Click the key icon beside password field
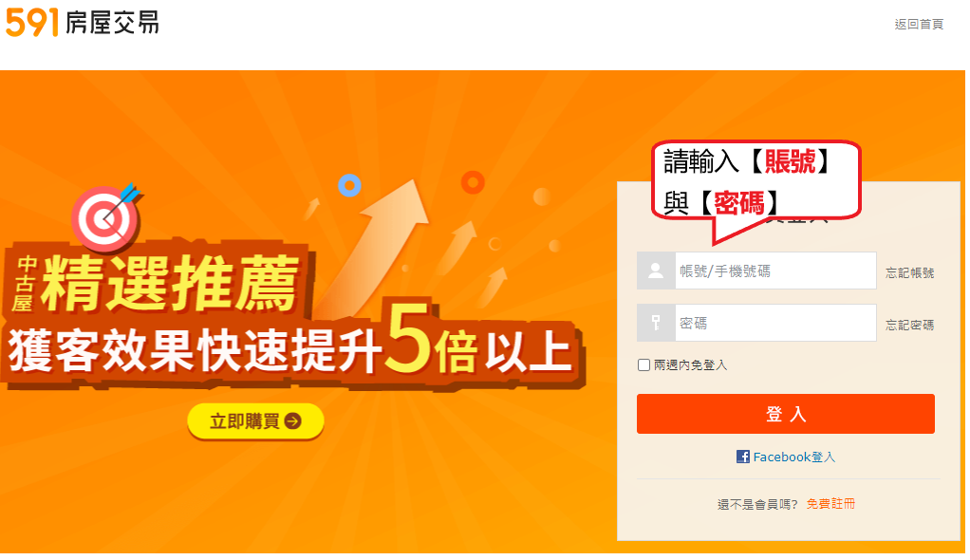 (656, 323)
